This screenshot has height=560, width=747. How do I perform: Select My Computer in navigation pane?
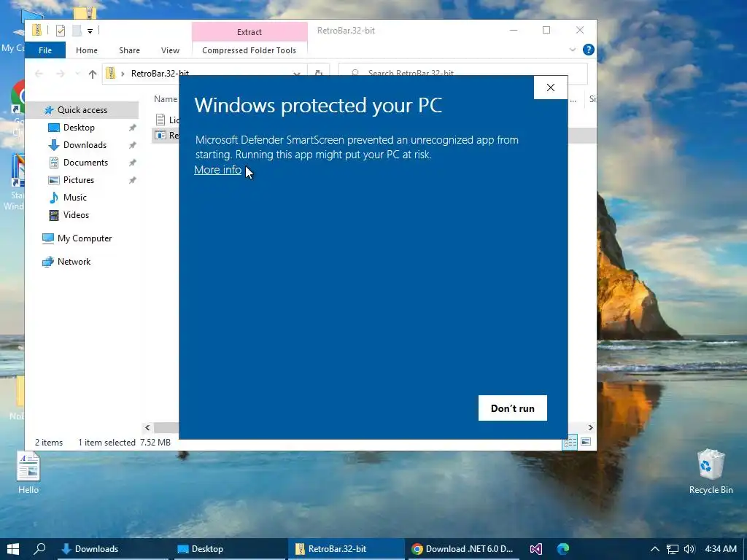(x=85, y=238)
